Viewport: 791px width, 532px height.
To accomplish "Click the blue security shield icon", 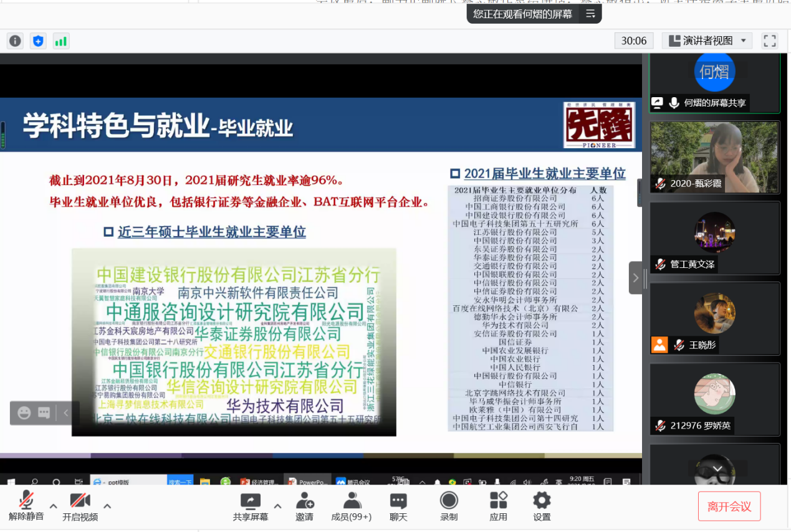I will click(38, 41).
